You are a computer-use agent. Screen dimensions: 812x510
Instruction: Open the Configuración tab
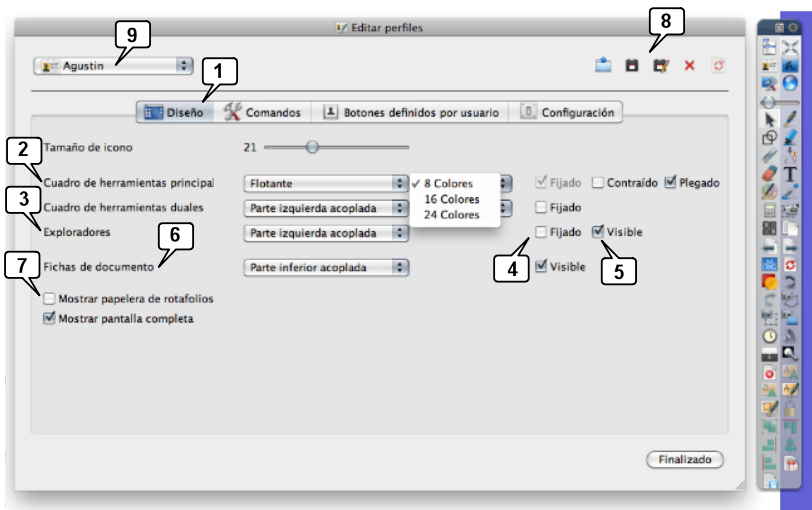568,113
